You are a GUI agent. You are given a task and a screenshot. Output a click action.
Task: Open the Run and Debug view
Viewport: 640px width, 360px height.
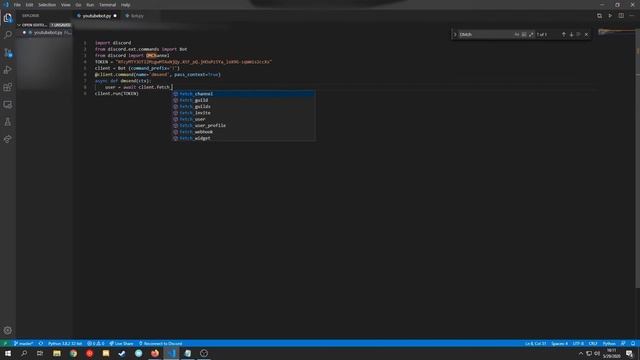tap(8, 70)
